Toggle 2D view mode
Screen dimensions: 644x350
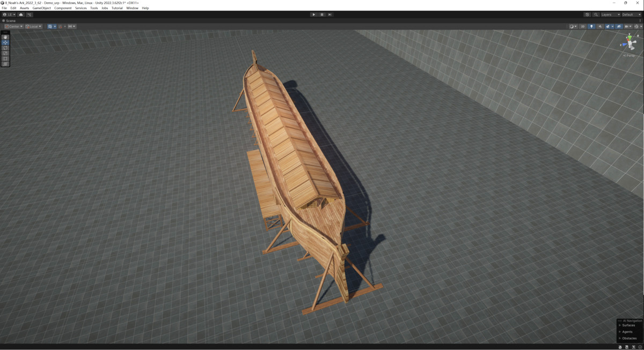pos(583,26)
